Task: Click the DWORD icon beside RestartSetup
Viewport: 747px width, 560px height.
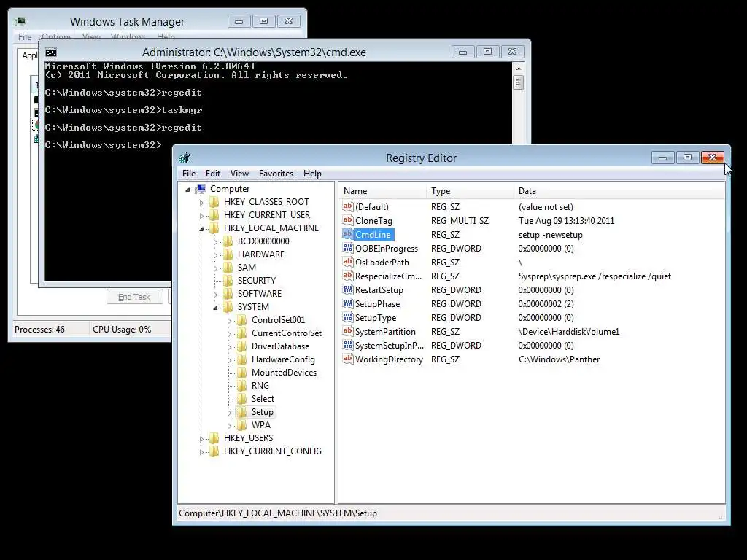Action: click(348, 289)
